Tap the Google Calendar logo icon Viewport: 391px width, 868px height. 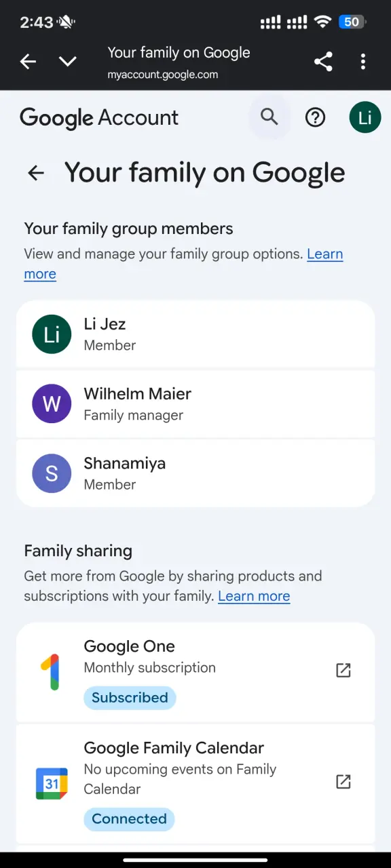click(52, 784)
